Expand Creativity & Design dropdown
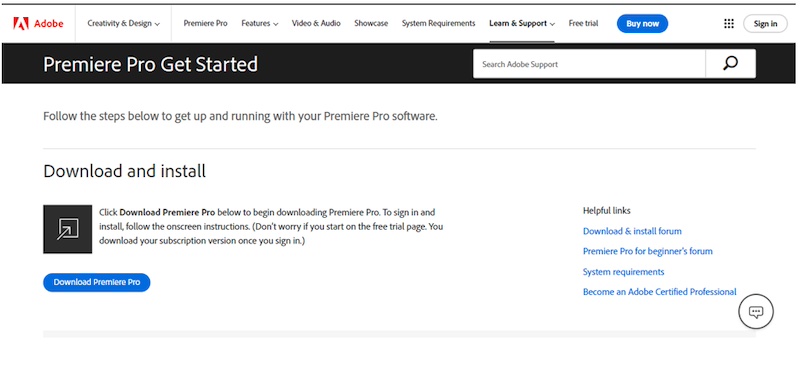Viewport: 800px width, 385px height. click(x=123, y=23)
